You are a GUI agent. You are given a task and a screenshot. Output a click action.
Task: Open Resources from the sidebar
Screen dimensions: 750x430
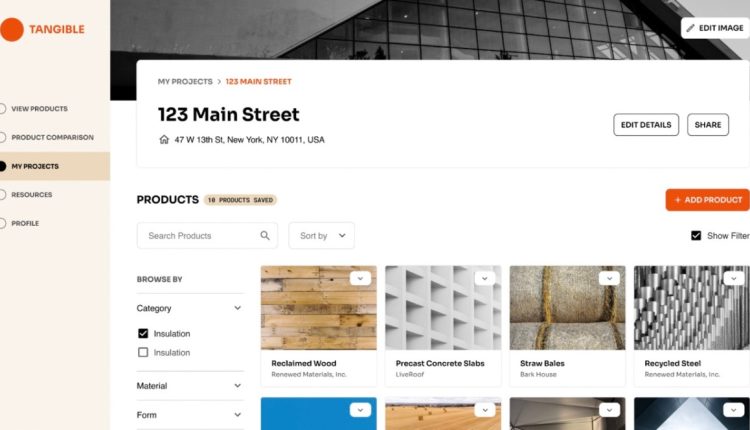pyautogui.click(x=32, y=195)
